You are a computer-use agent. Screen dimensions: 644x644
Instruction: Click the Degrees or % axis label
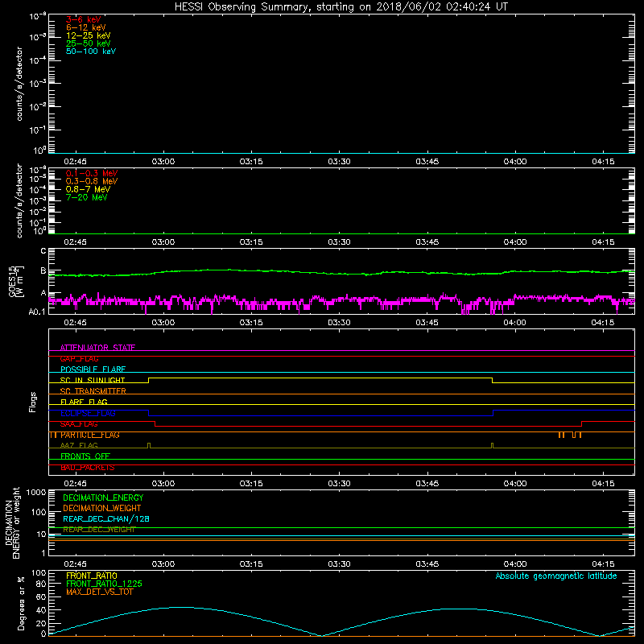tap(21, 604)
